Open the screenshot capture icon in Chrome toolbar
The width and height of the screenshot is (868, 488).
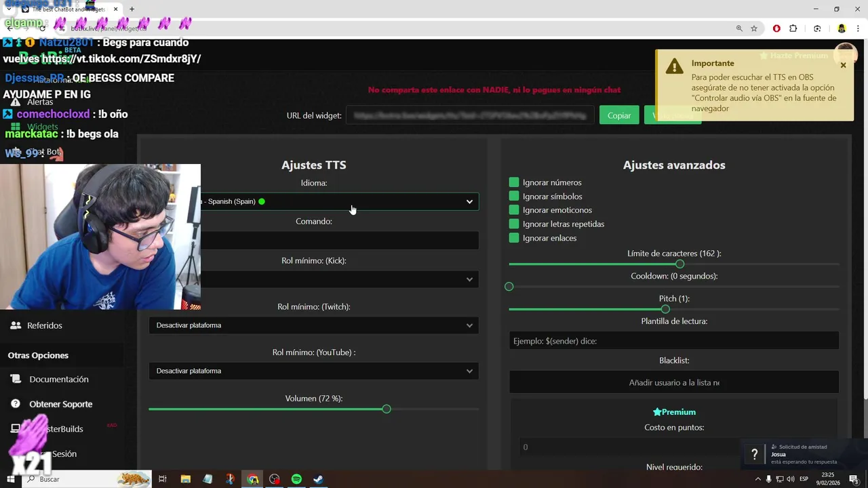[x=817, y=28]
